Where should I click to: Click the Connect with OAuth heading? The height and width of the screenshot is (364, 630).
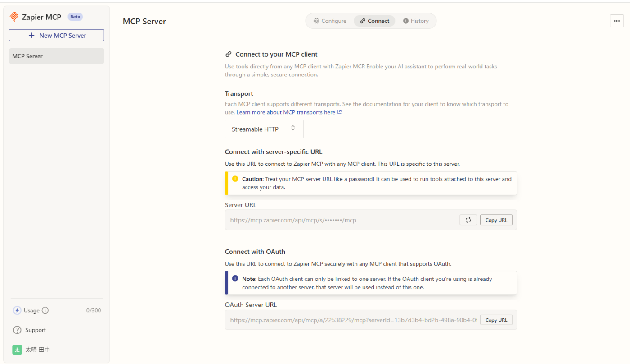coord(255,252)
